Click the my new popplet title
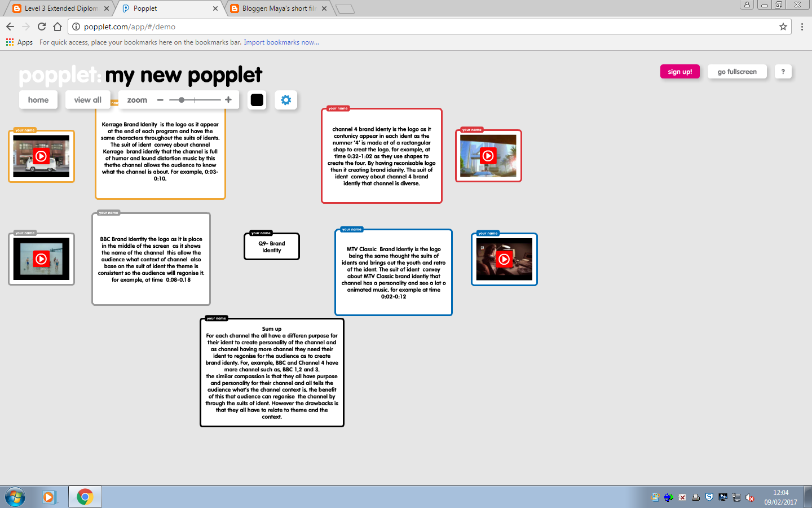Screen dimensions: 812x508 click(x=184, y=75)
